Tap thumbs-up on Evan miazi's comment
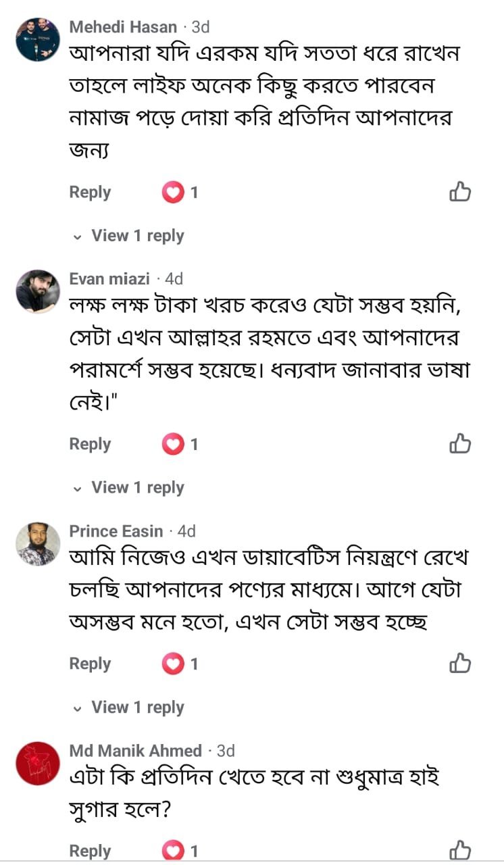 point(460,444)
